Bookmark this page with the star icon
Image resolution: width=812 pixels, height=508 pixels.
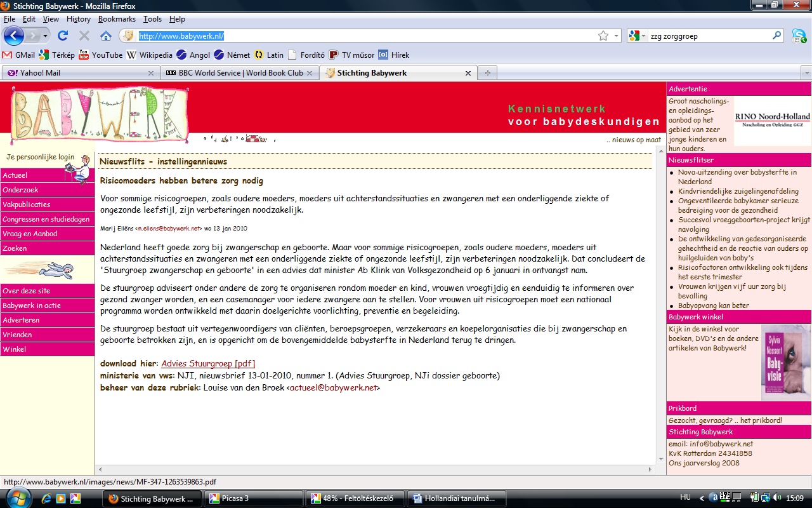point(603,36)
